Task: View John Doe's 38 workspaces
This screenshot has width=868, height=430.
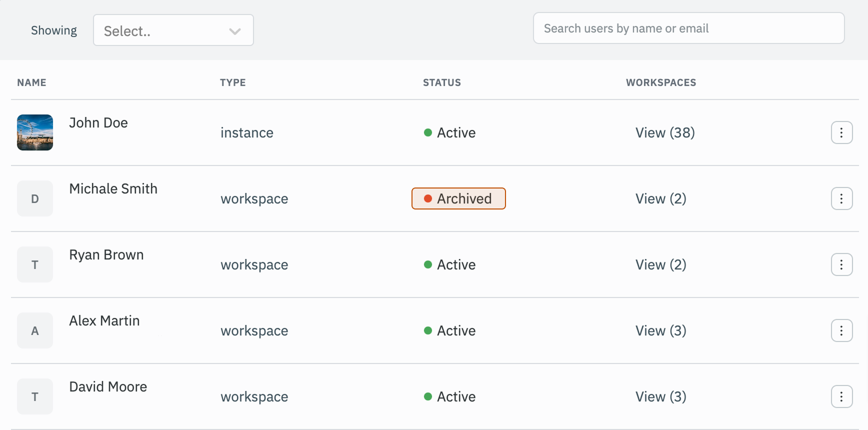Action: pyautogui.click(x=665, y=132)
